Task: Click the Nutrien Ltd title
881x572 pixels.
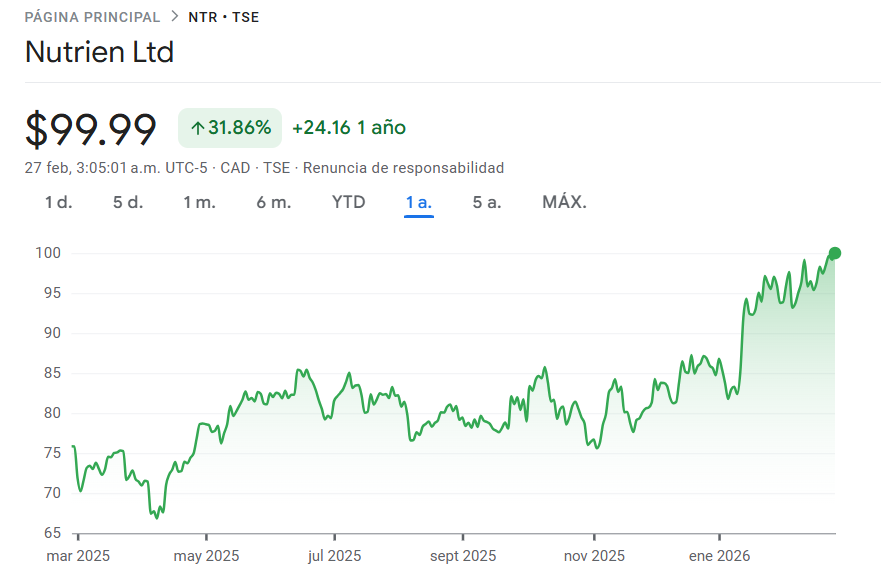Action: coord(99,52)
